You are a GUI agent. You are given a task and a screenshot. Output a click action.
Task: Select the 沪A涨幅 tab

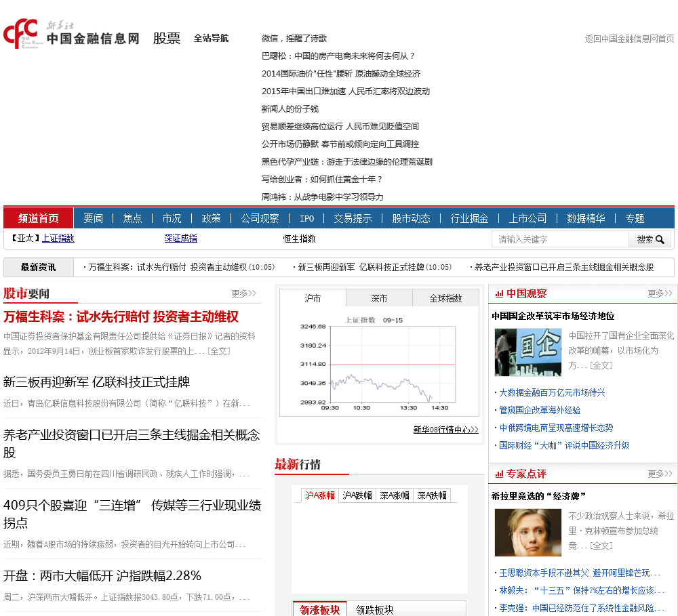point(320,495)
